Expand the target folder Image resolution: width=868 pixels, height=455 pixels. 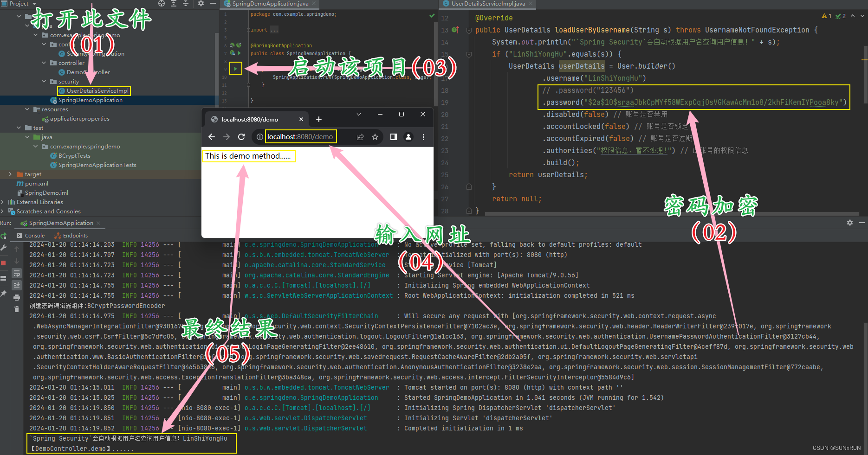pyautogui.click(x=10, y=174)
